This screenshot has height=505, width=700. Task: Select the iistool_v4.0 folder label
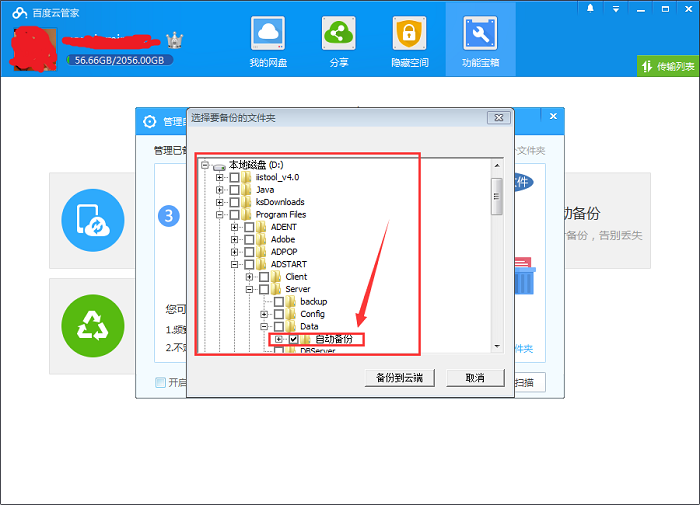coord(277,177)
